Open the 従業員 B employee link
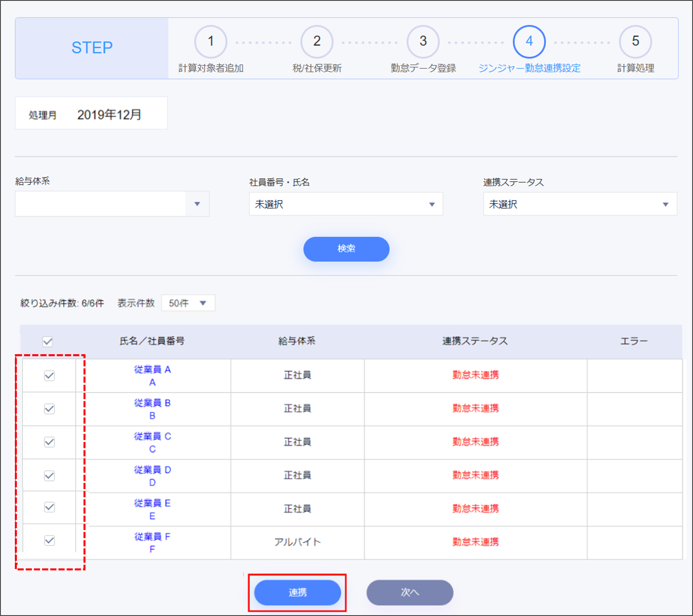 (x=152, y=403)
